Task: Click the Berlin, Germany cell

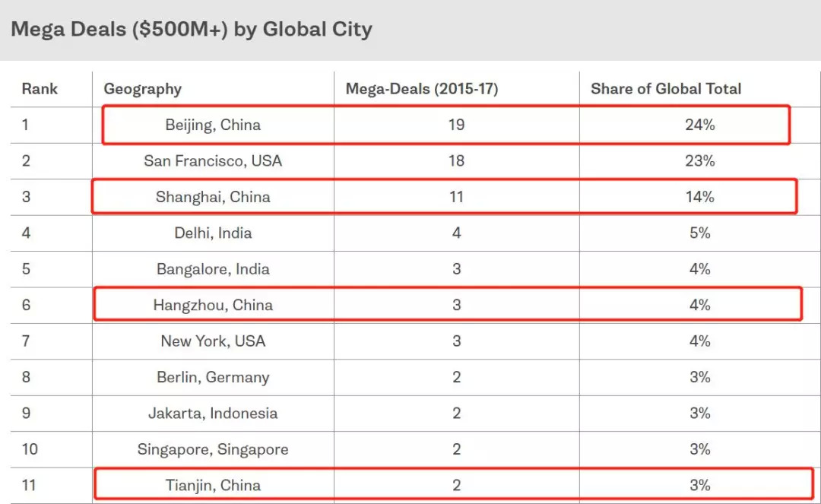Action: (x=213, y=377)
